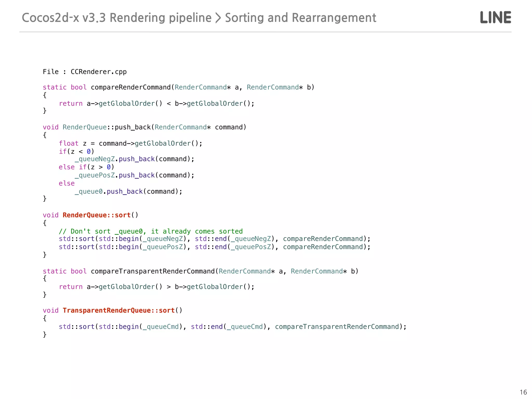Click 'compareTransparentRenderCommand' in the static bool declaration
The image size is (532, 399).
[x=153, y=271]
